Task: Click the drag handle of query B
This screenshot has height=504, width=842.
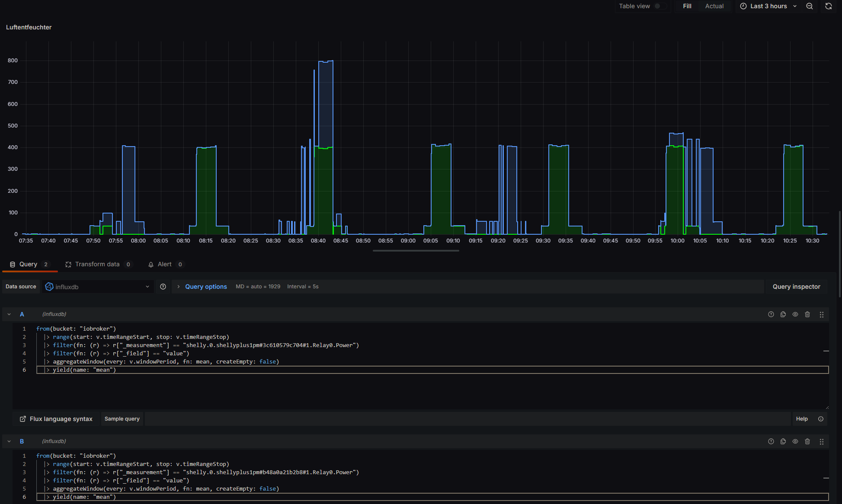Action: (x=822, y=441)
